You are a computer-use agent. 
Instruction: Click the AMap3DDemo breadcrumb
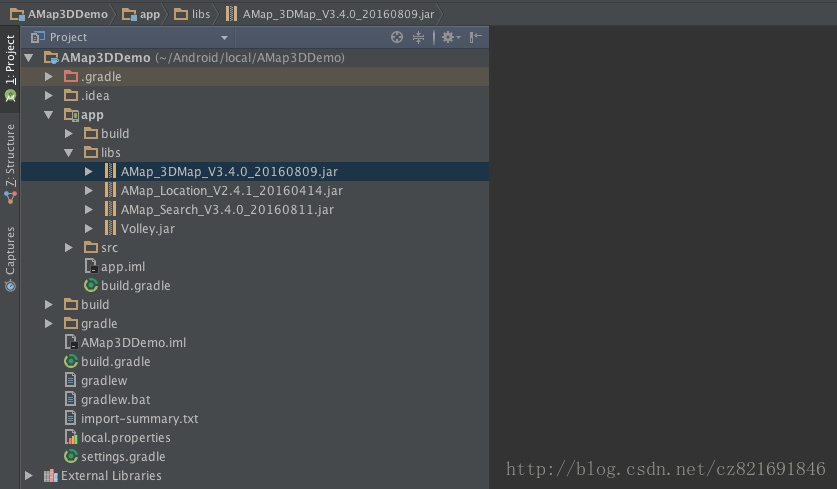point(59,14)
